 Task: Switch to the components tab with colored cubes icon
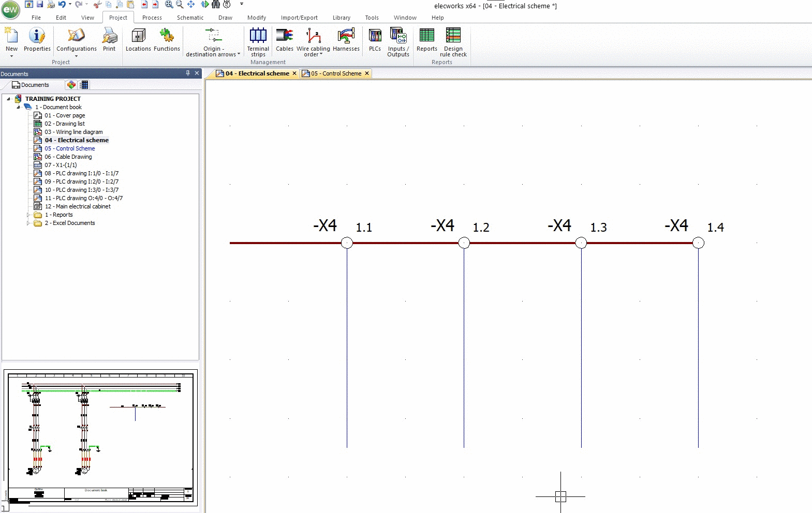71,85
